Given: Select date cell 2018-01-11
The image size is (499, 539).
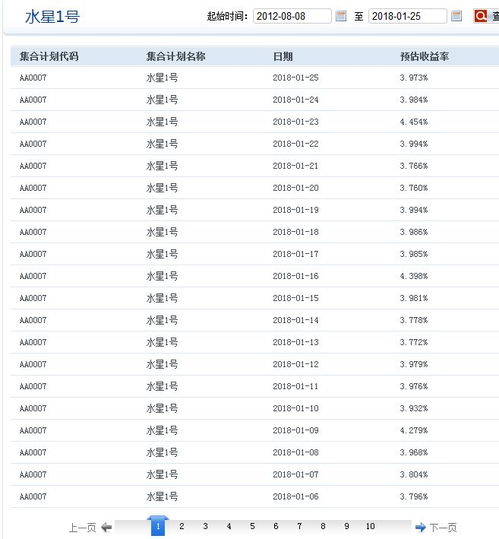Looking at the screenshot, I should (296, 386).
